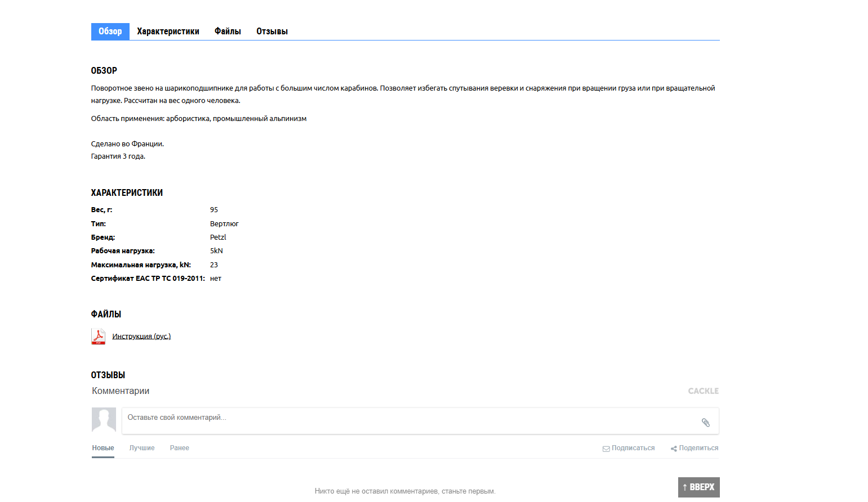Image resolution: width=868 pixels, height=502 pixels.
Task: Open the Характеристики tab
Action: point(168,32)
